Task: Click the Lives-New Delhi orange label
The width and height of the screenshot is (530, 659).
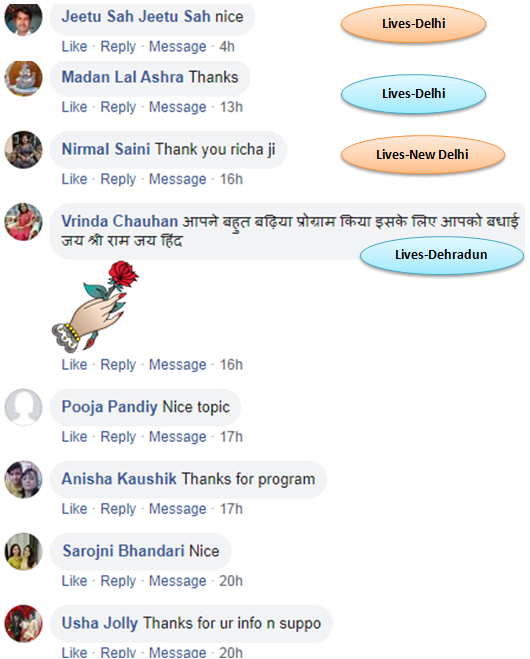Action: [422, 155]
